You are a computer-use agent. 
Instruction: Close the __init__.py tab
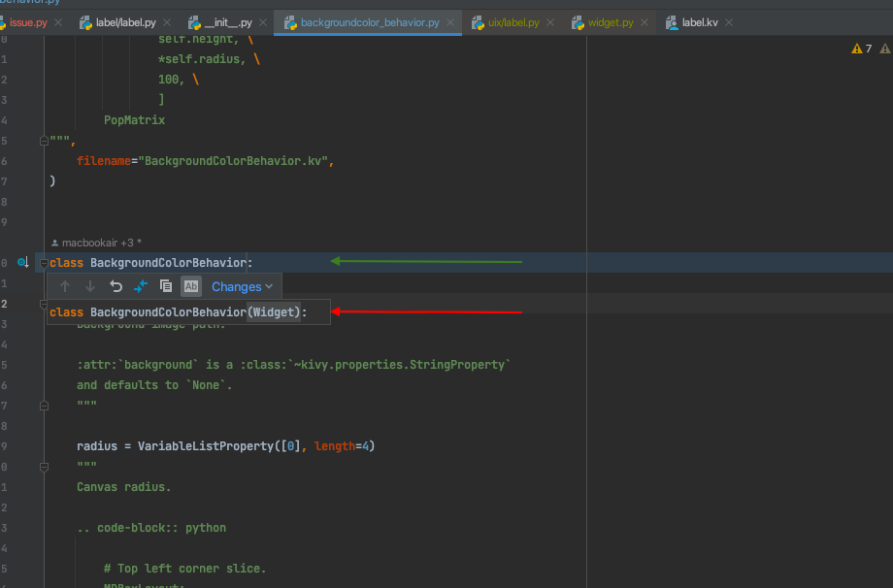(x=263, y=22)
